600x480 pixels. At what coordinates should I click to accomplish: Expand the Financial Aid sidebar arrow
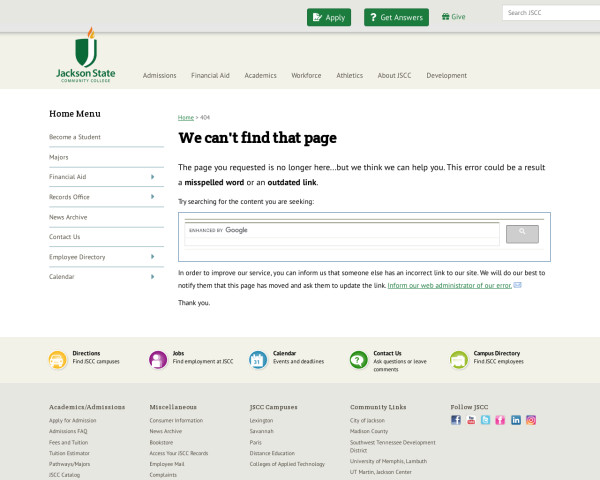pos(152,177)
